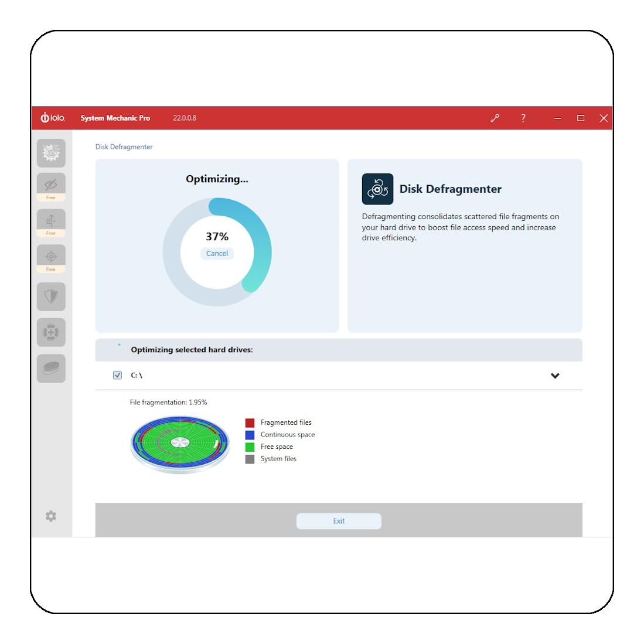Image resolution: width=644 pixels, height=644 pixels.
Task: Close the System Mechanic window
Action: 604,118
